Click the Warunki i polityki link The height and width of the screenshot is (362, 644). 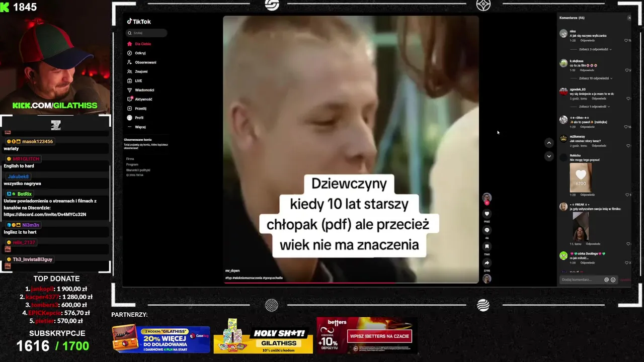[x=138, y=170]
